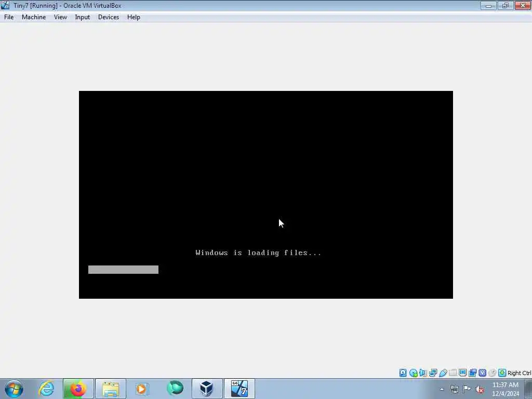Restore down the VirtualBox window
The height and width of the screenshot is (399, 532).
(505, 6)
